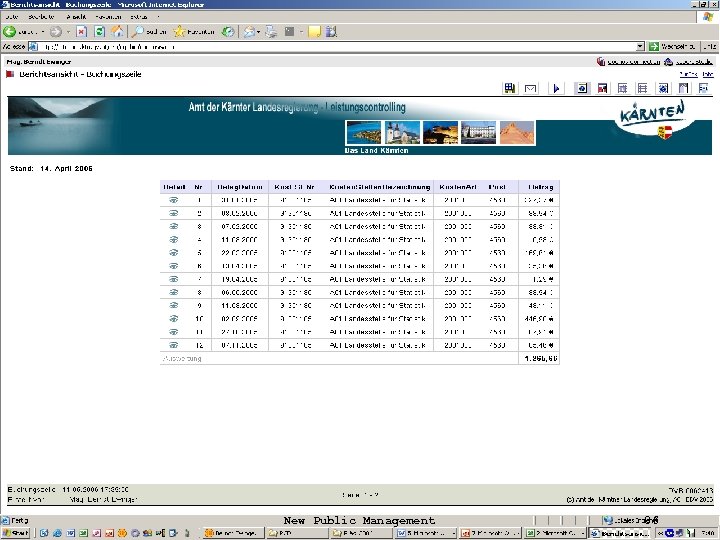Click the KostenArt column header
720x540 pixels.
(x=458, y=187)
